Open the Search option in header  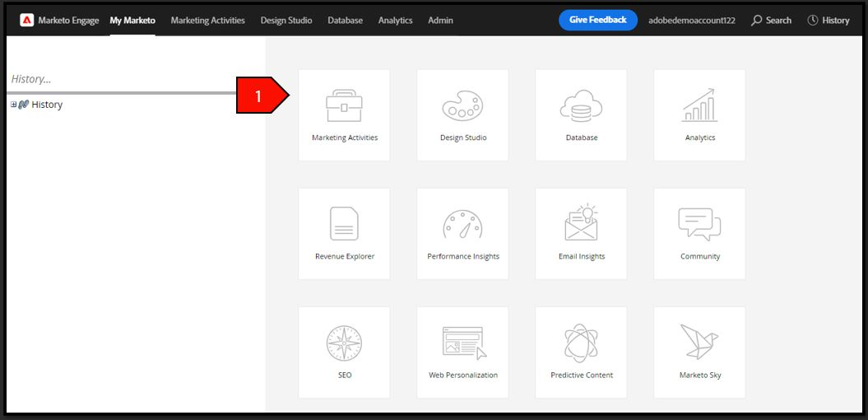(771, 21)
